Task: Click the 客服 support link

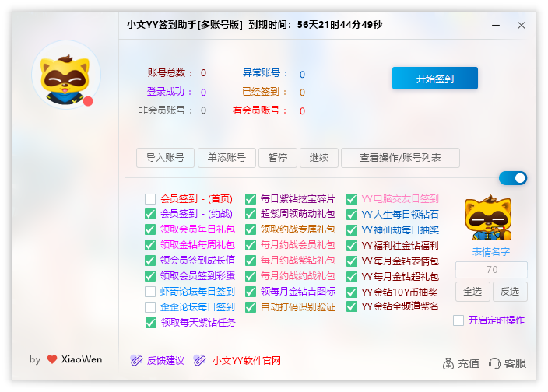Action: [x=515, y=363]
